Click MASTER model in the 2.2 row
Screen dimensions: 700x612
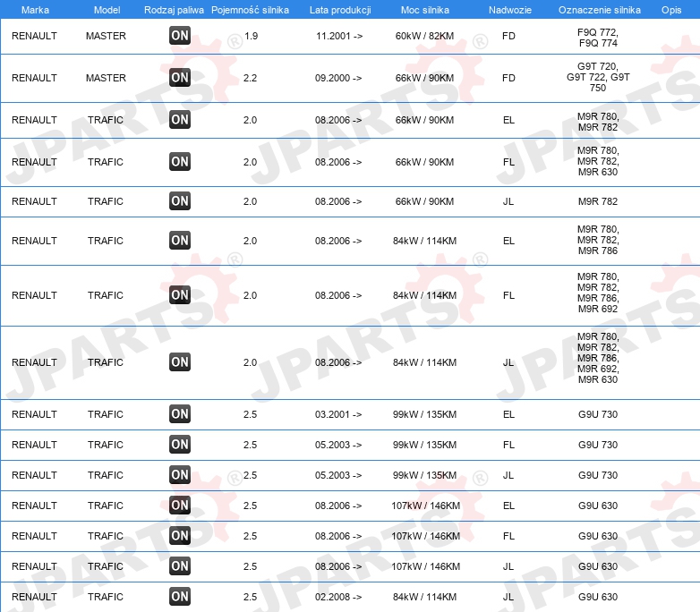[x=106, y=78]
